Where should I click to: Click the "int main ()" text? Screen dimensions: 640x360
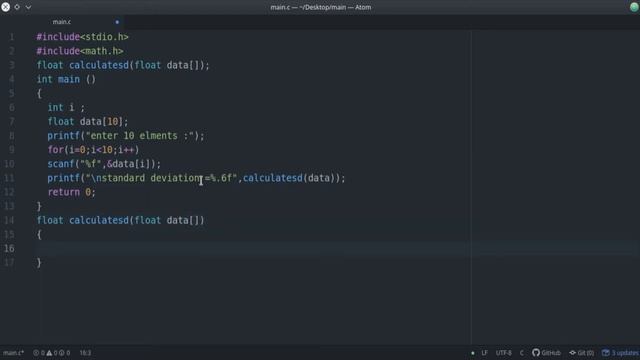pos(66,79)
